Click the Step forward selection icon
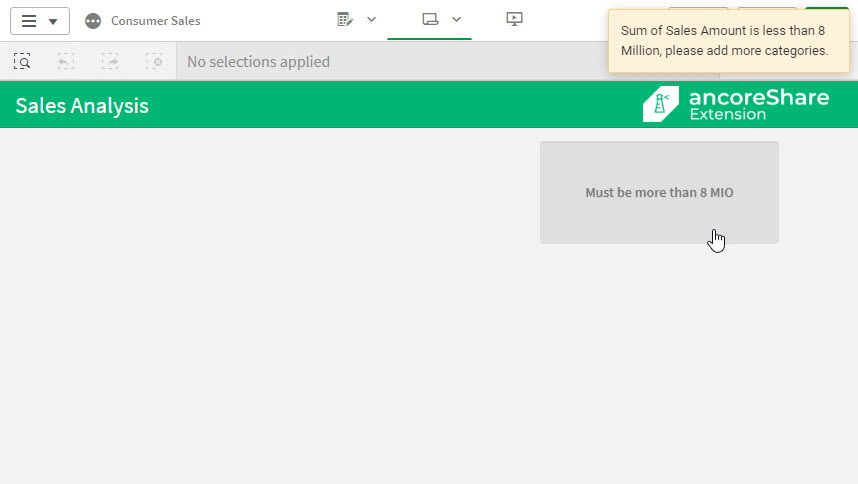 point(110,61)
